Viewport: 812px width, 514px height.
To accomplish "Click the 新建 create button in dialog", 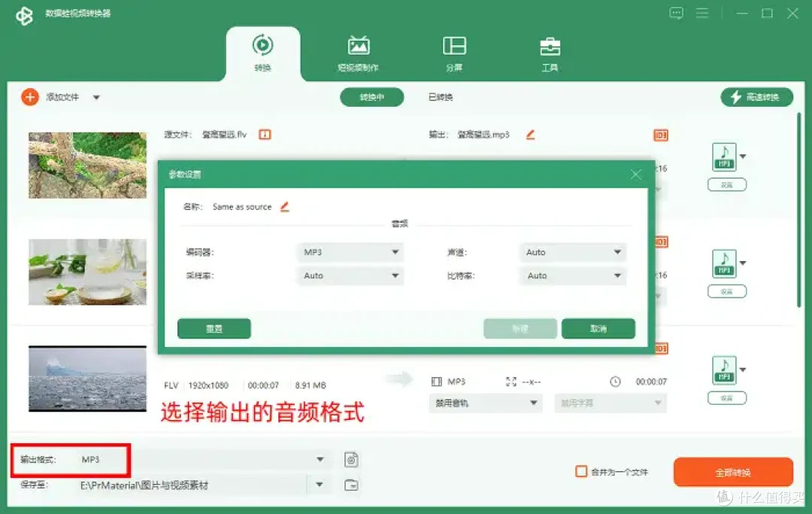I will (520, 329).
